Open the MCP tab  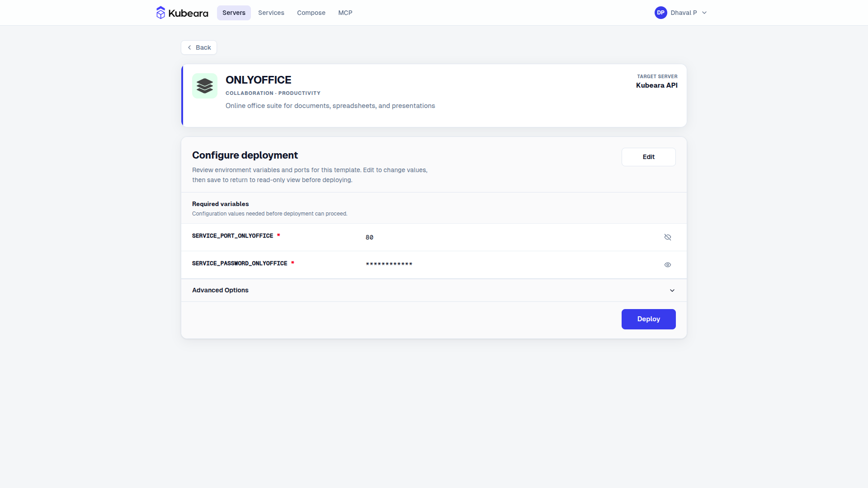click(345, 13)
